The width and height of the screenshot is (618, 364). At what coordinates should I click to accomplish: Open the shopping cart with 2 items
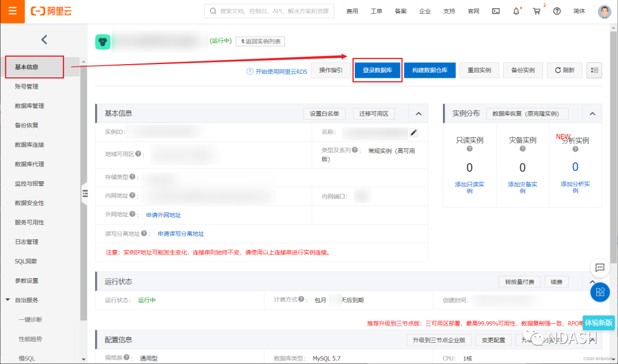[x=536, y=11]
